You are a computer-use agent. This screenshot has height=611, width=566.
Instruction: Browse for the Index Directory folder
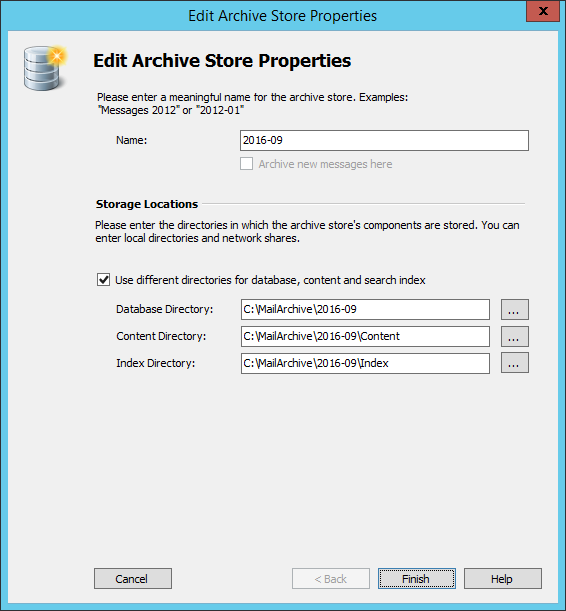pos(515,363)
